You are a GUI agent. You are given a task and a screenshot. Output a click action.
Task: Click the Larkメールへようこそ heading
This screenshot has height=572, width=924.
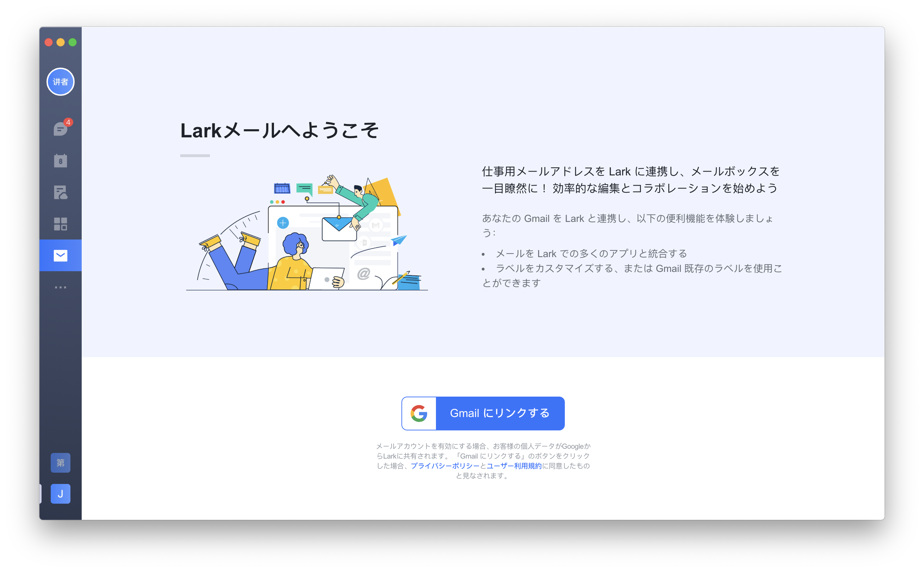tap(279, 131)
